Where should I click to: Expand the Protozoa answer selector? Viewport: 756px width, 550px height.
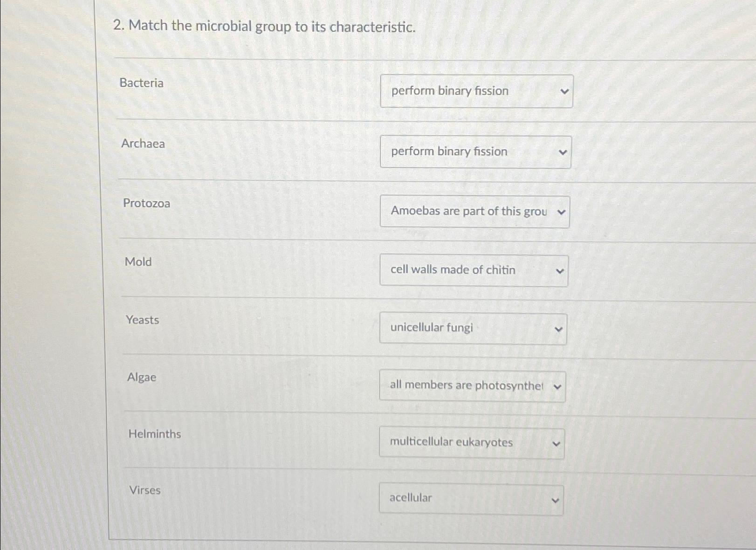474,212
